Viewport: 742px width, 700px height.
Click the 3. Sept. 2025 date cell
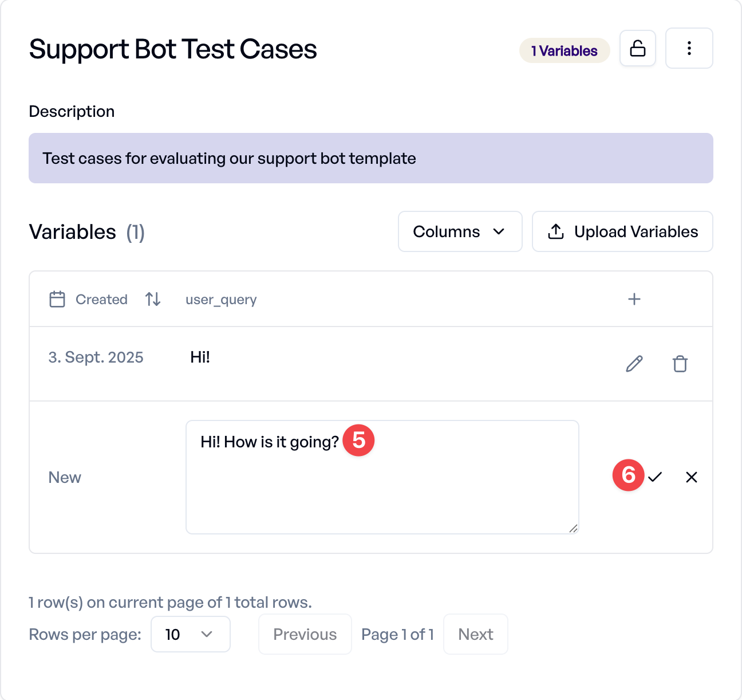[x=96, y=357]
